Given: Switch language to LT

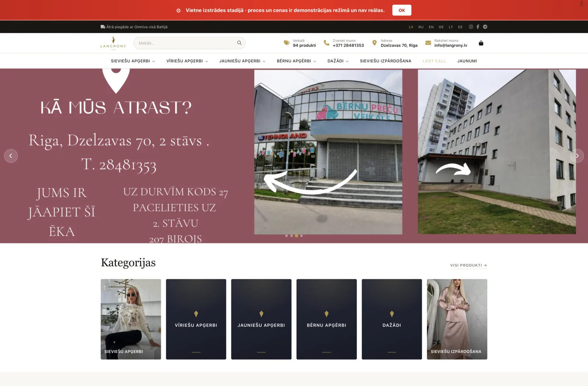Looking at the screenshot, I should click(451, 27).
